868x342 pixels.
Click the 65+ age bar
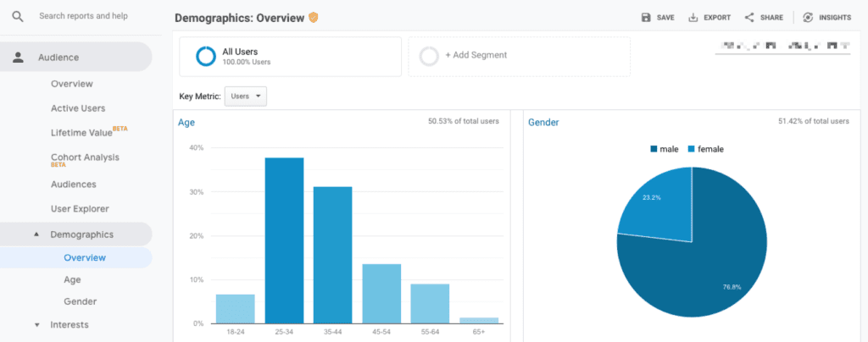[x=479, y=321]
